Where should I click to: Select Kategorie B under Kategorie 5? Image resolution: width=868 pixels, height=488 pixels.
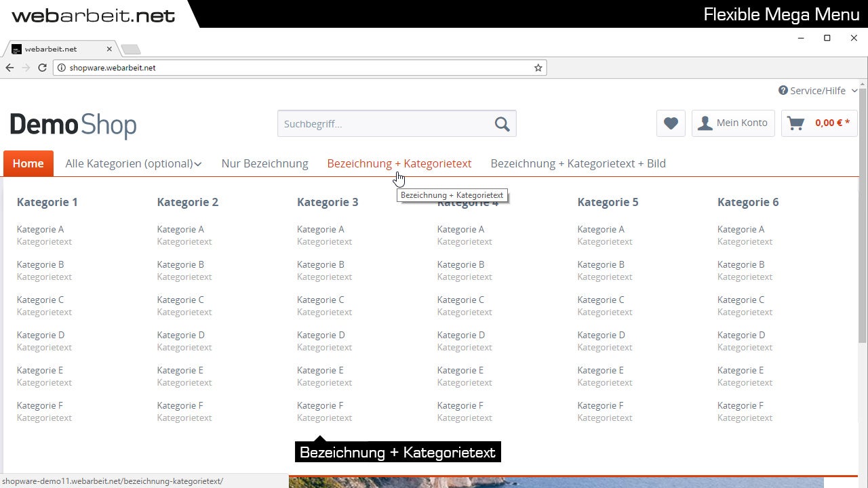coord(601,264)
